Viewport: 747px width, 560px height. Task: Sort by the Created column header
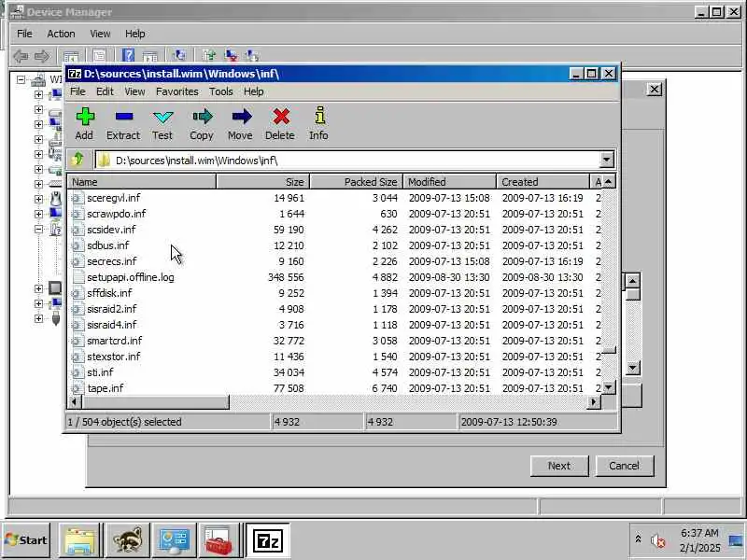pyautogui.click(x=543, y=182)
